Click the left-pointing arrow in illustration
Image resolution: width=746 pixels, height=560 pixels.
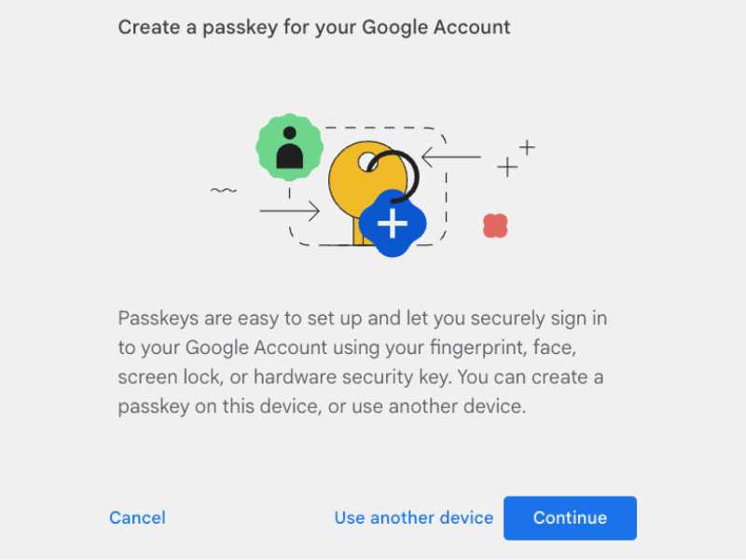(451, 157)
